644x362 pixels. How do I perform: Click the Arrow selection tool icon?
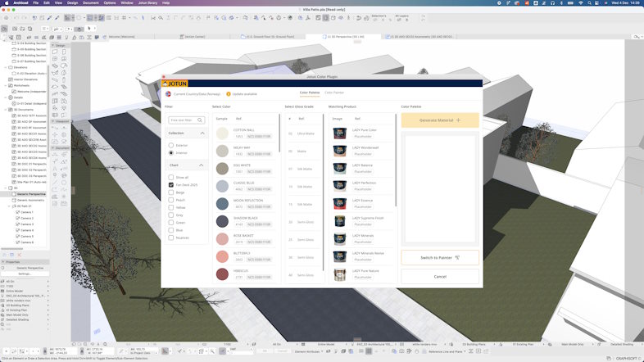pos(88,29)
